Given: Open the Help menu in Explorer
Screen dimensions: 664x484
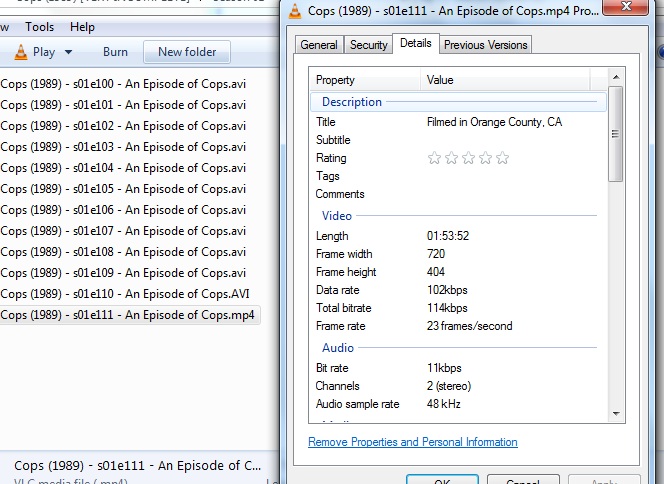Looking at the screenshot, I should coord(82,27).
